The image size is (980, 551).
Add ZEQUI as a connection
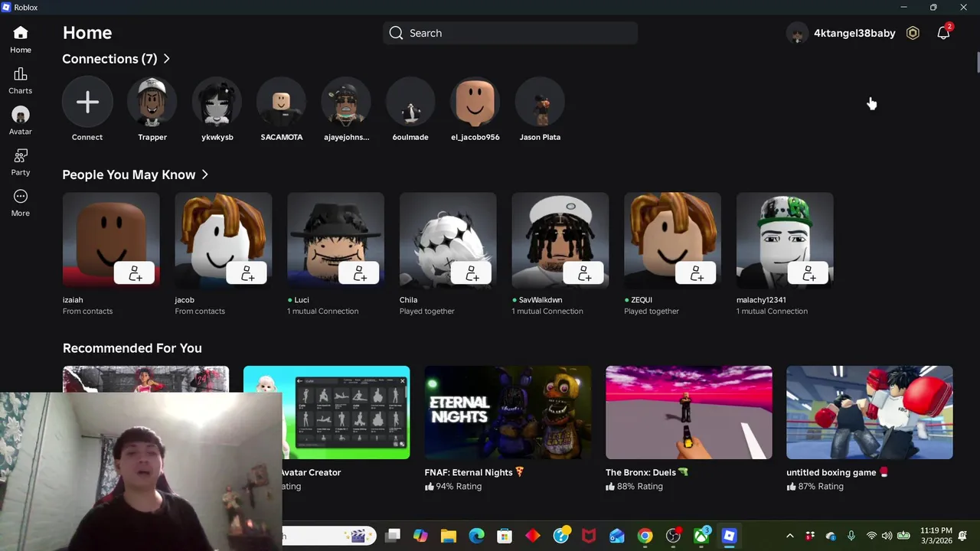(697, 273)
